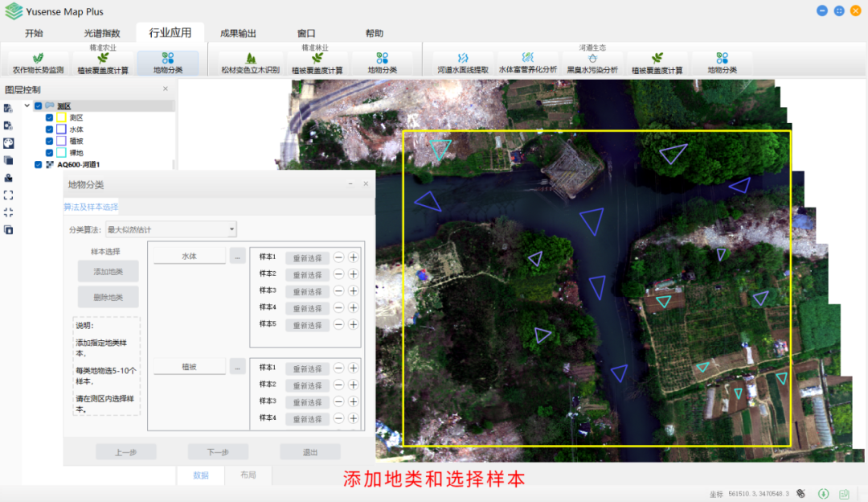Click the full extent icon in sidebar
The height and width of the screenshot is (502, 868).
(x=8, y=195)
